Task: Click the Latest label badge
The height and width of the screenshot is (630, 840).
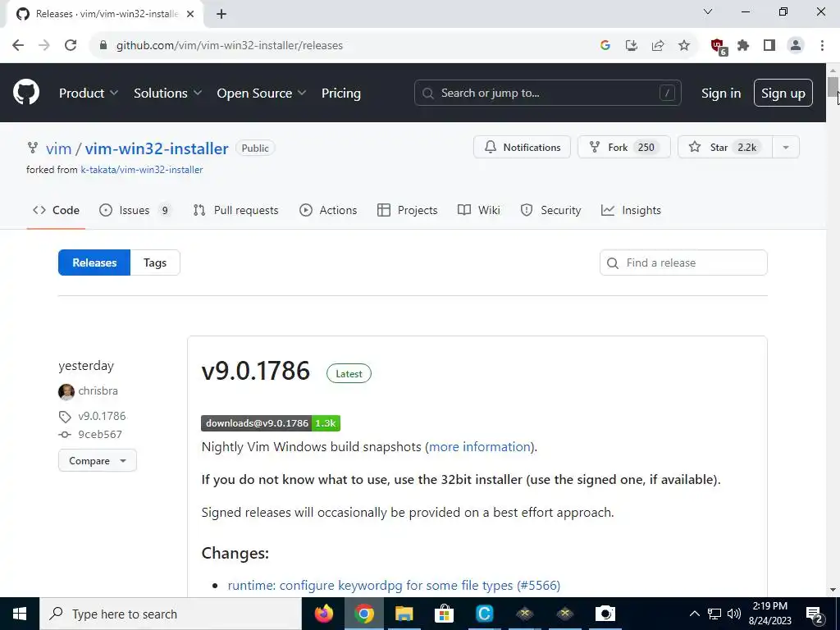Action: (349, 374)
